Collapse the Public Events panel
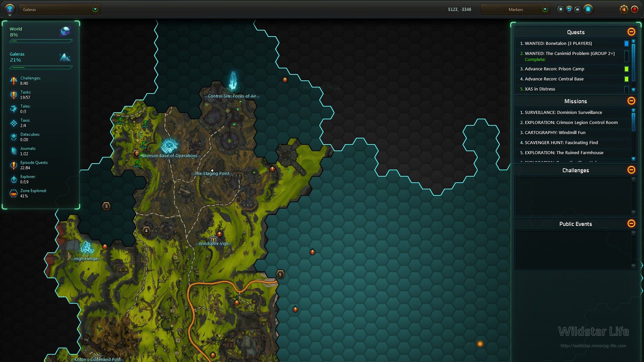The height and width of the screenshot is (362, 644). pyautogui.click(x=631, y=224)
